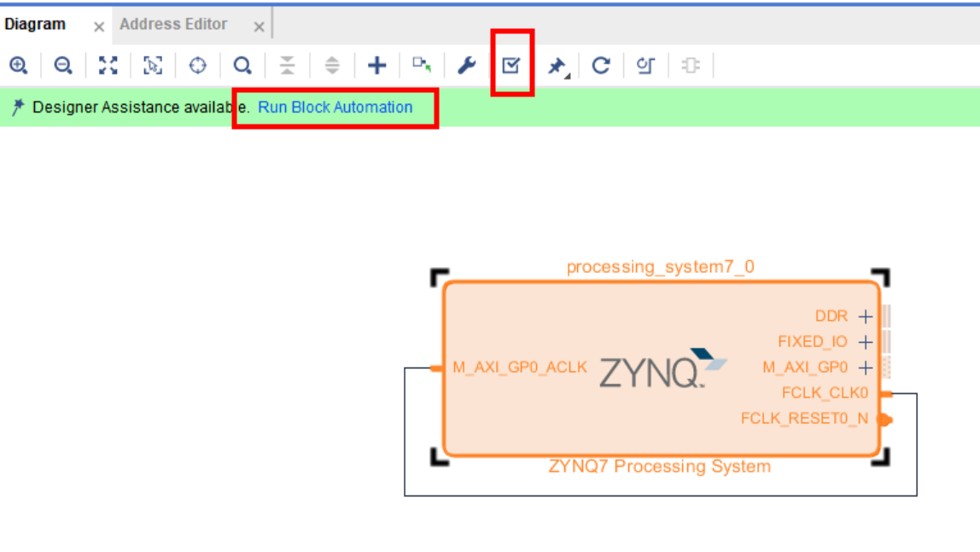Screen dimensions: 980x552
Task: Click the Collapse All icon
Action: [x=287, y=65]
